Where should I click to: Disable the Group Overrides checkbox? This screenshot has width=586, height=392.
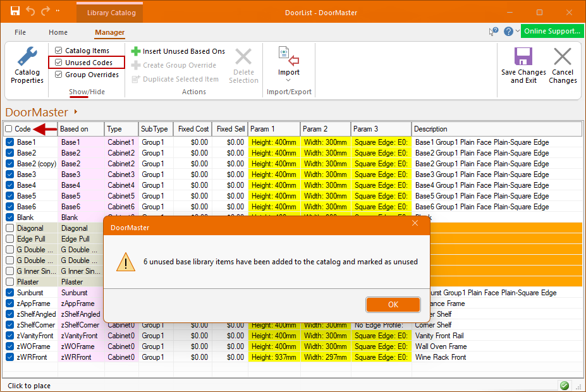[x=59, y=75]
